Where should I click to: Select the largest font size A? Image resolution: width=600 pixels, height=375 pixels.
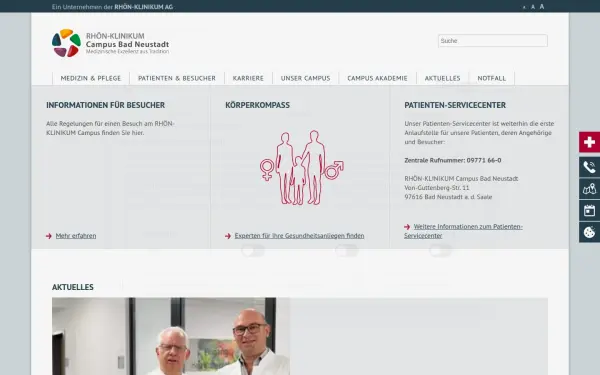pyautogui.click(x=542, y=7)
